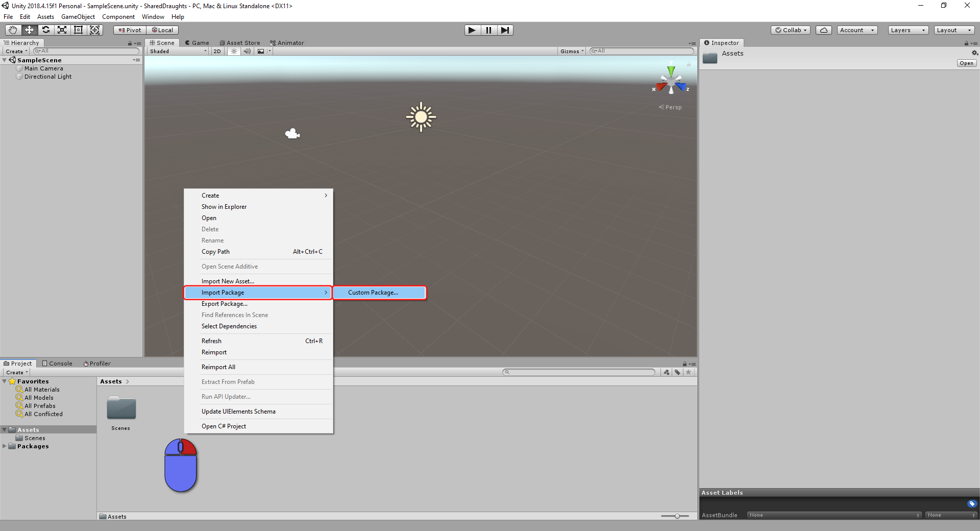Select the Scale tool

click(x=62, y=30)
